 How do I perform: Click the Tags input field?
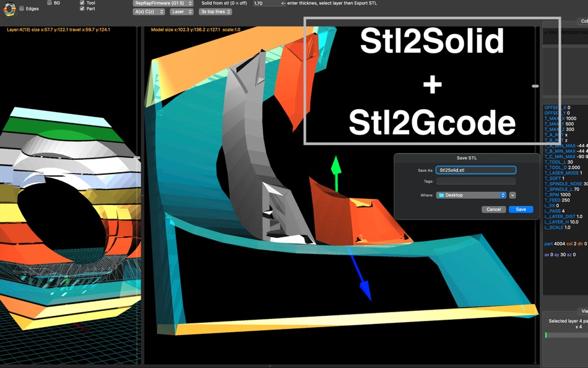click(x=476, y=182)
